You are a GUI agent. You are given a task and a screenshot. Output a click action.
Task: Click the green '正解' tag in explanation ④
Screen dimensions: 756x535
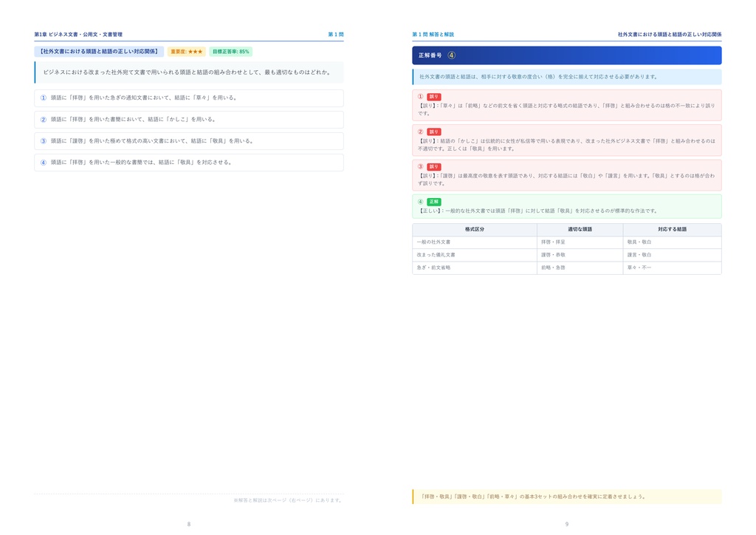click(x=434, y=202)
